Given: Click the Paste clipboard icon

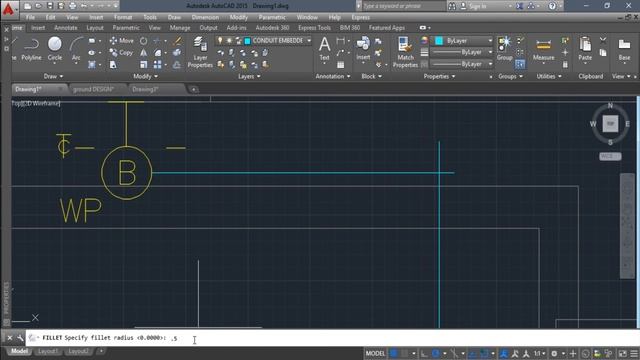Looking at the screenshot, I should click(x=585, y=49).
